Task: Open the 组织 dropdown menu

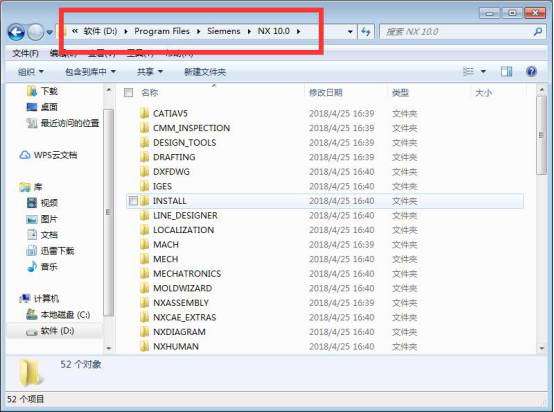Action: coord(31,72)
